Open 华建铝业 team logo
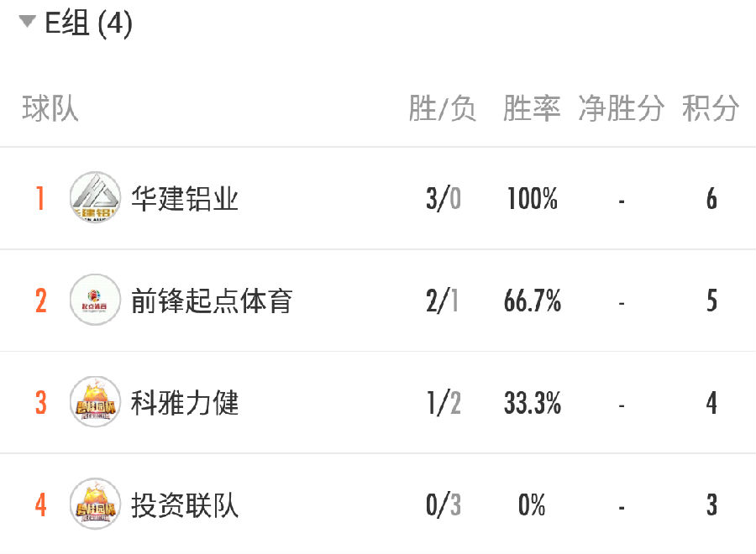756x554 pixels. (95, 197)
